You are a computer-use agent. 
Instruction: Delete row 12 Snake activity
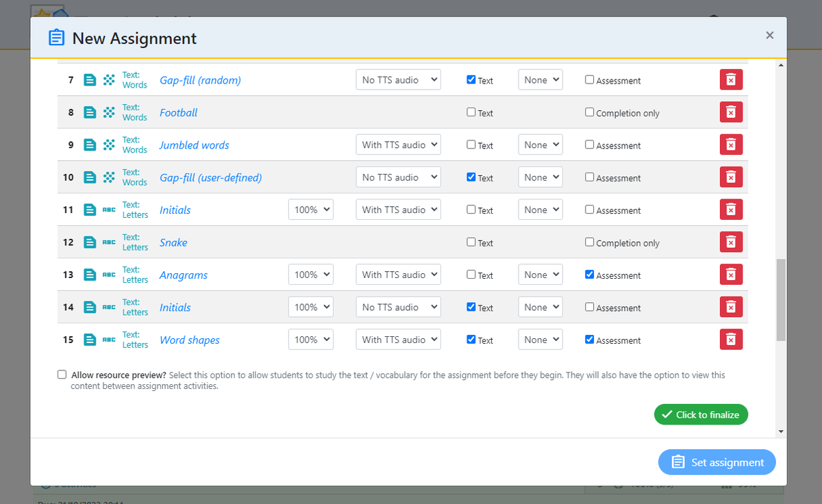click(731, 242)
